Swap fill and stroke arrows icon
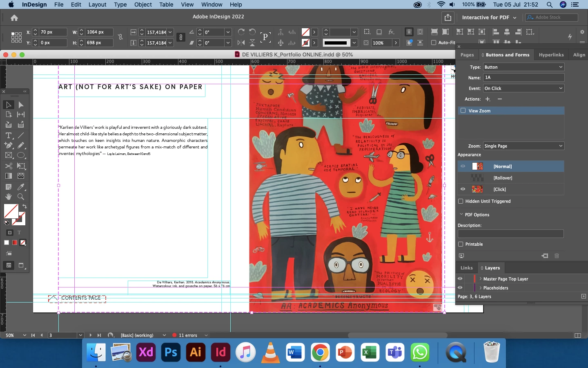The height and width of the screenshot is (368, 588). [24, 206]
